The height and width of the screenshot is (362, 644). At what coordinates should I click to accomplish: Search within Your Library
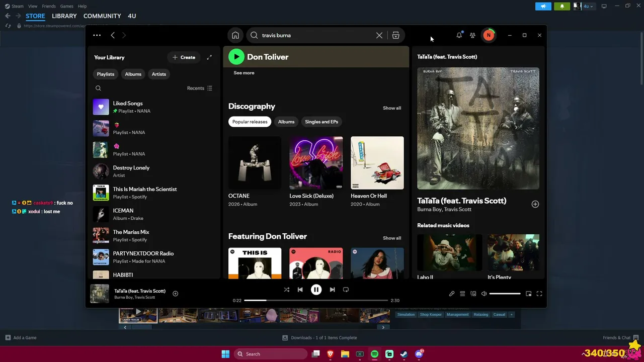(x=98, y=88)
